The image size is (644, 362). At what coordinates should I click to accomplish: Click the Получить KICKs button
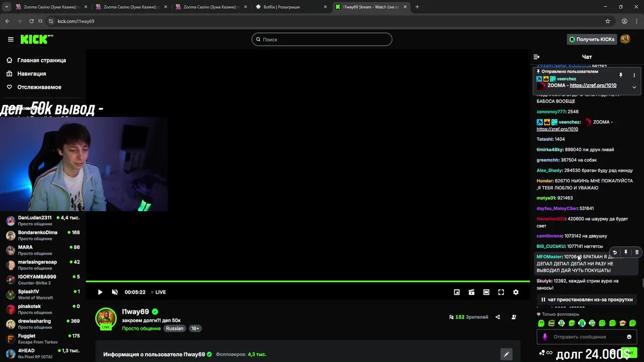click(592, 39)
